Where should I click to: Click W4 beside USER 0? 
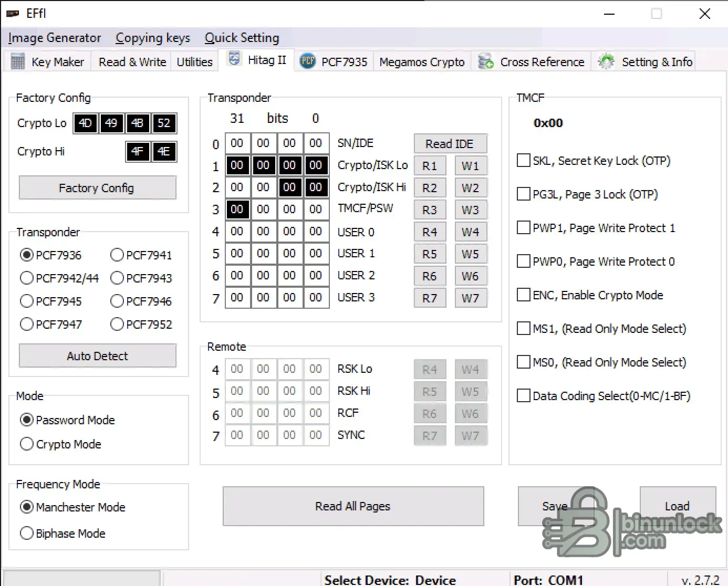[471, 232]
